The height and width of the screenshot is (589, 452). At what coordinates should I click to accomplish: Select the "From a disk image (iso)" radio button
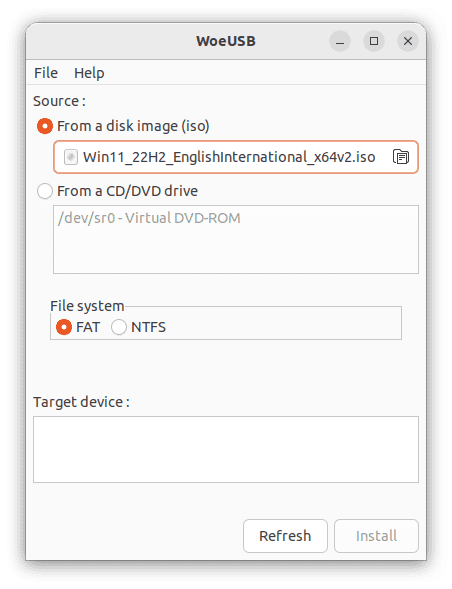pos(45,126)
